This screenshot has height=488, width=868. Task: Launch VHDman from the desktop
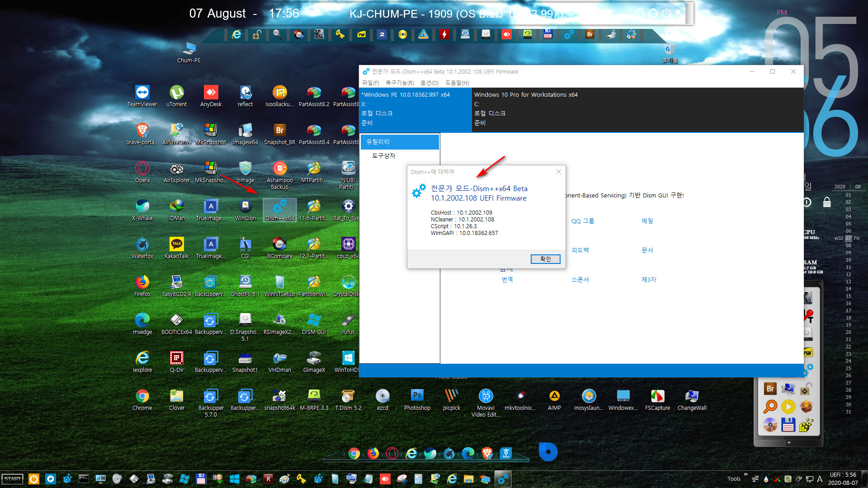click(279, 362)
